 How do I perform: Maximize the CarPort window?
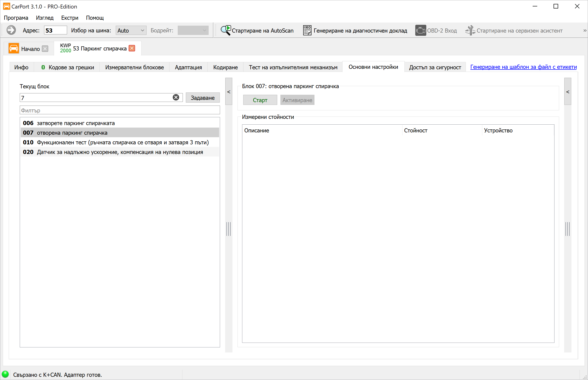pyautogui.click(x=556, y=6)
